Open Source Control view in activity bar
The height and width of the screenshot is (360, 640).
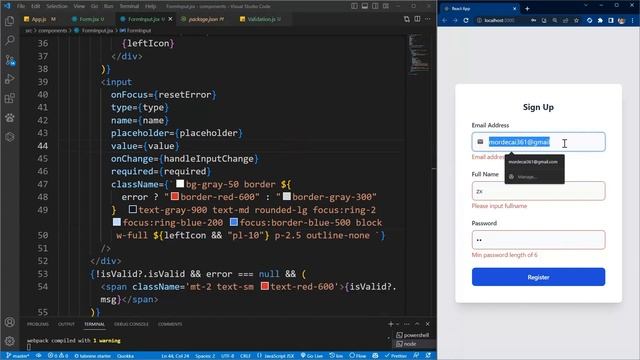(x=10, y=60)
